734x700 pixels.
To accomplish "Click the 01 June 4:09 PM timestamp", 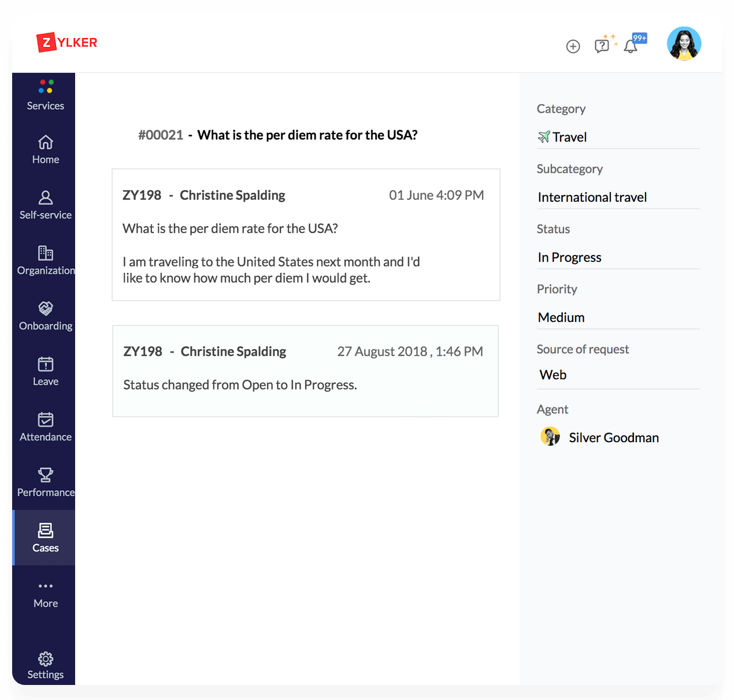I will (436, 195).
